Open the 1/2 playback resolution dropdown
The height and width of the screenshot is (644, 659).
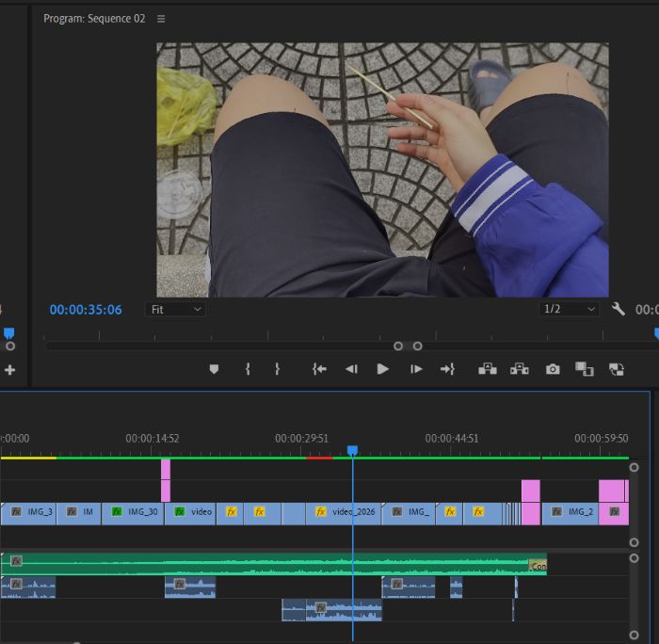(x=570, y=310)
